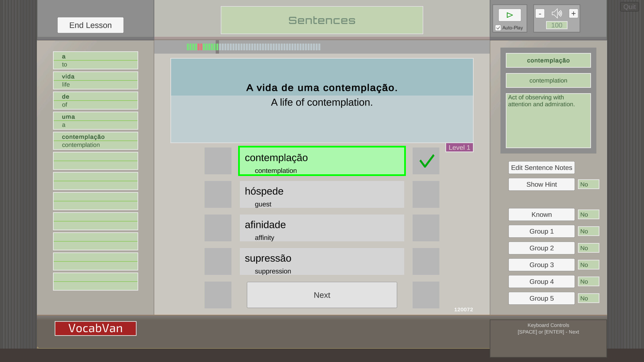This screenshot has width=644, height=362.
Task: Click the volume speaker icon
Action: (x=556, y=13)
